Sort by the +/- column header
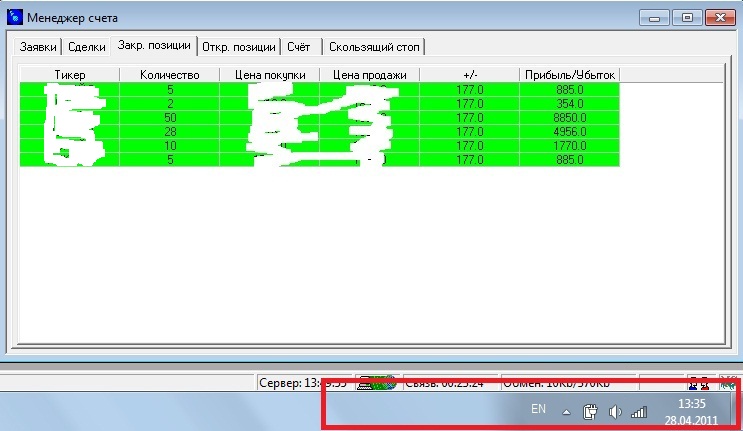Screen dimensions: 743x431 (x=470, y=75)
